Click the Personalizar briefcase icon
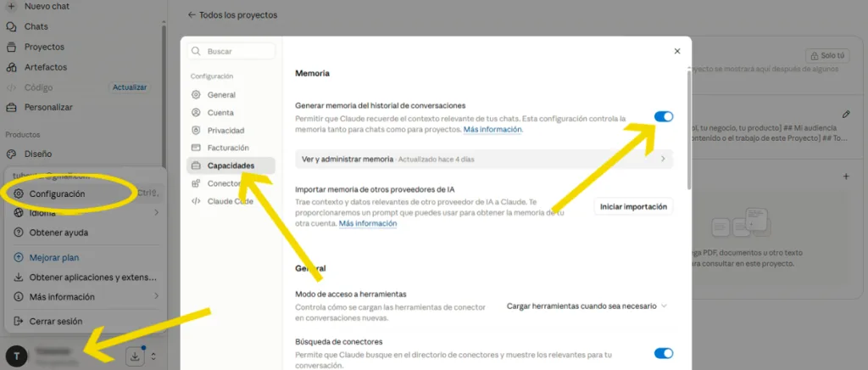 click(x=11, y=108)
